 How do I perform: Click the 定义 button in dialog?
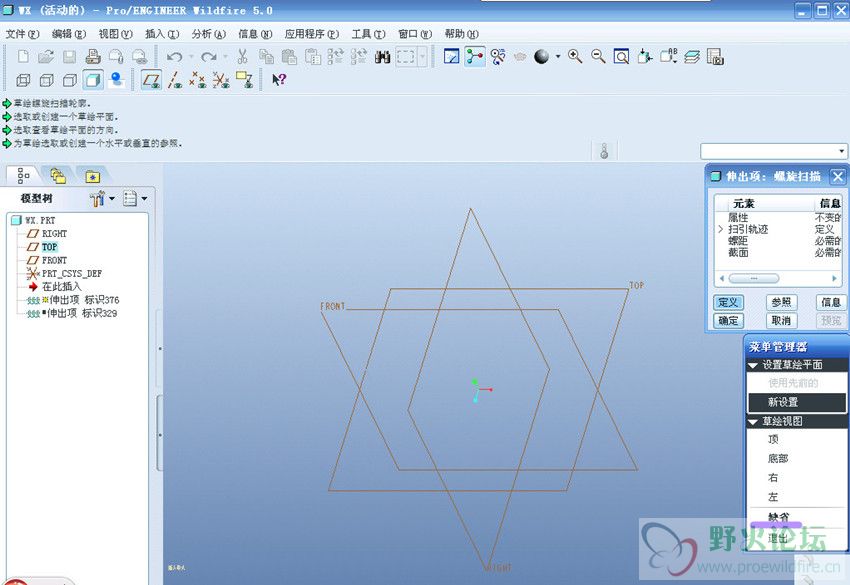point(728,303)
